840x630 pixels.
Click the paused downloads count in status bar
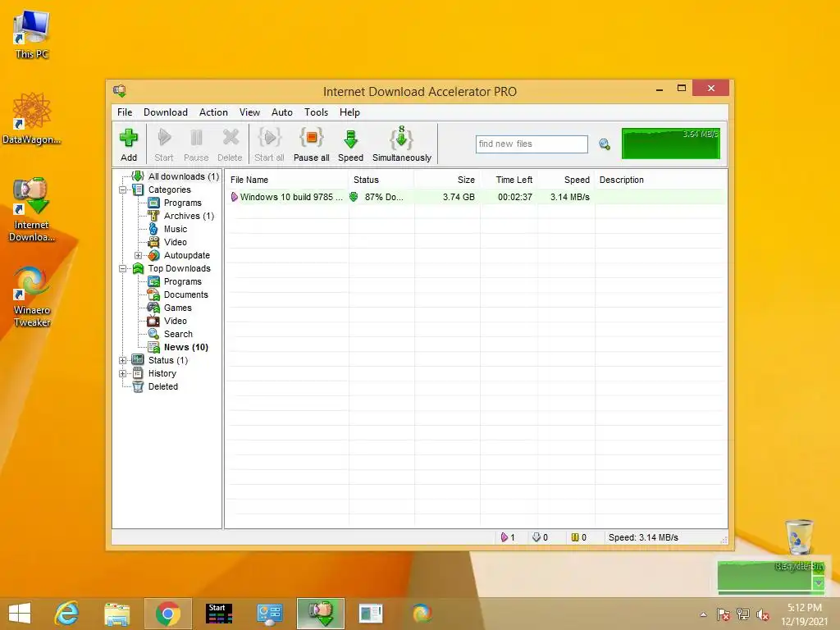point(578,537)
